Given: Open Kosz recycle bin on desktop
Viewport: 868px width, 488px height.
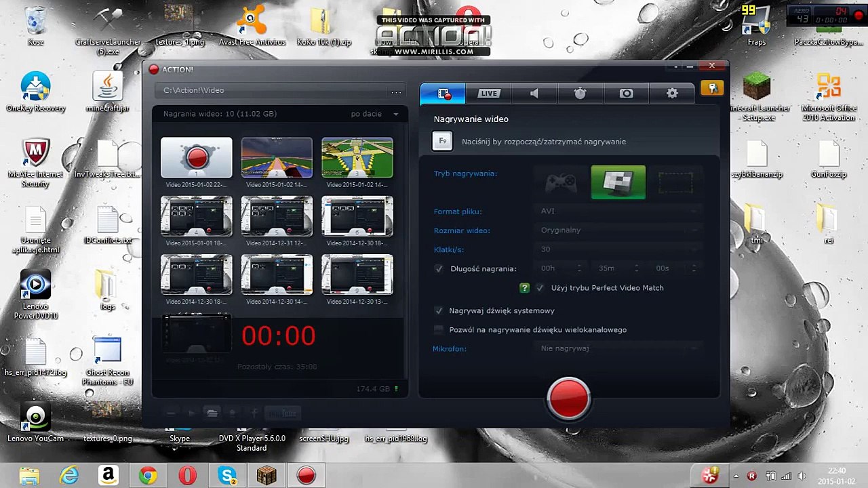Looking at the screenshot, I should [x=35, y=26].
